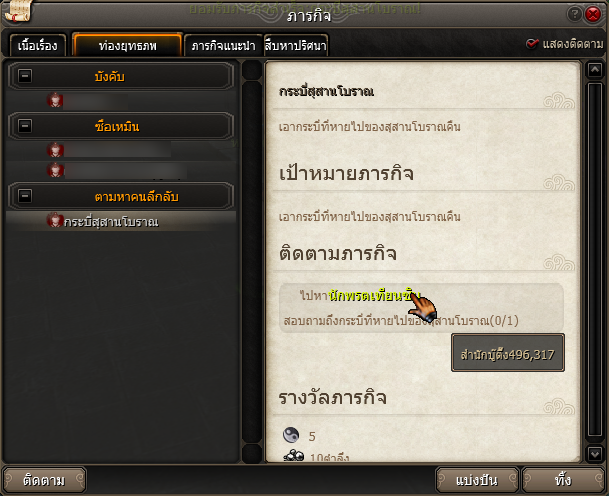Switch to the เนื้อเรื่อง tab
609x496 pixels.
[37, 45]
